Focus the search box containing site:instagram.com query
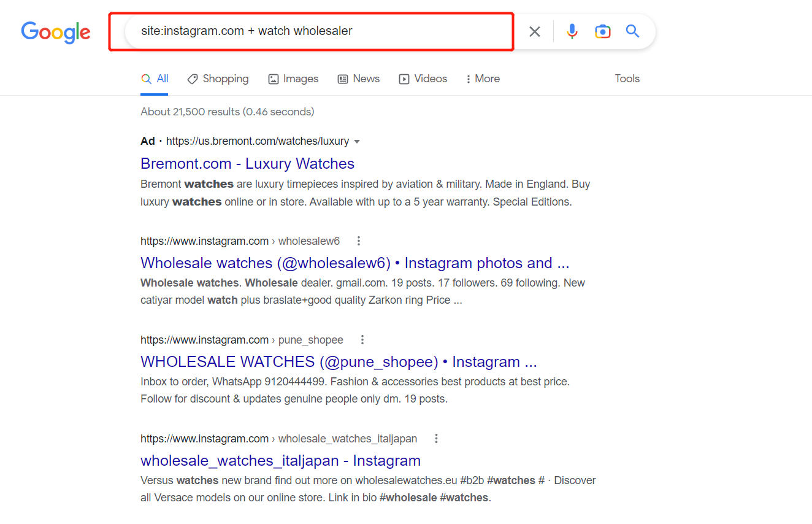Image resolution: width=812 pixels, height=524 pixels. pyautogui.click(x=319, y=31)
